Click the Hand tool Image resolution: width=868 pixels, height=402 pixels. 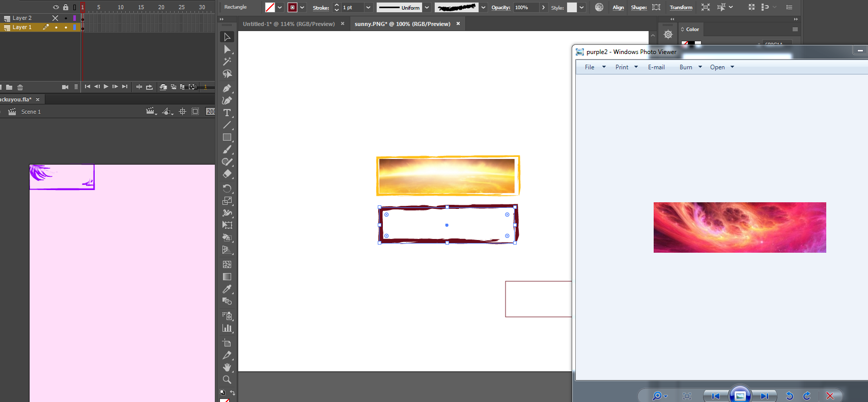point(227,367)
